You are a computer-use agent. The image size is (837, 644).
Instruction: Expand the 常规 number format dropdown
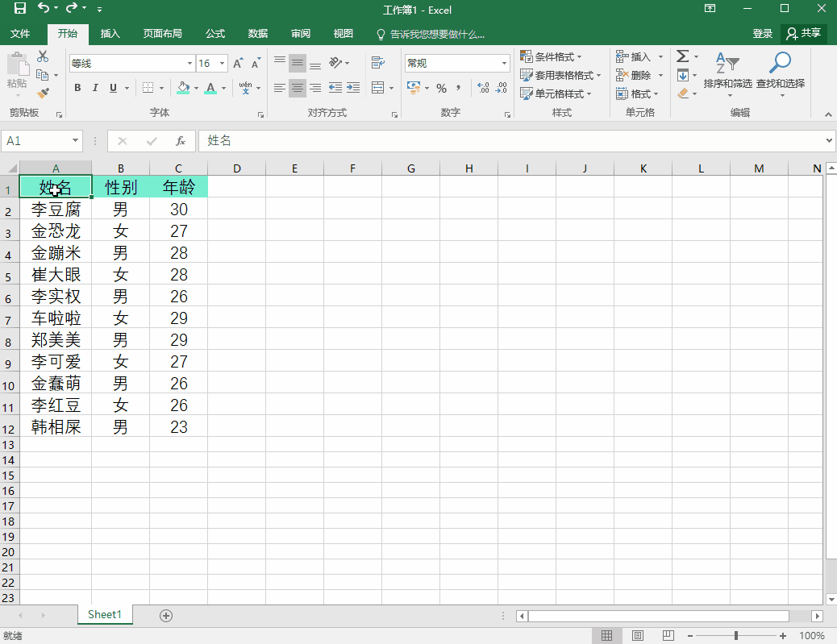pos(505,64)
